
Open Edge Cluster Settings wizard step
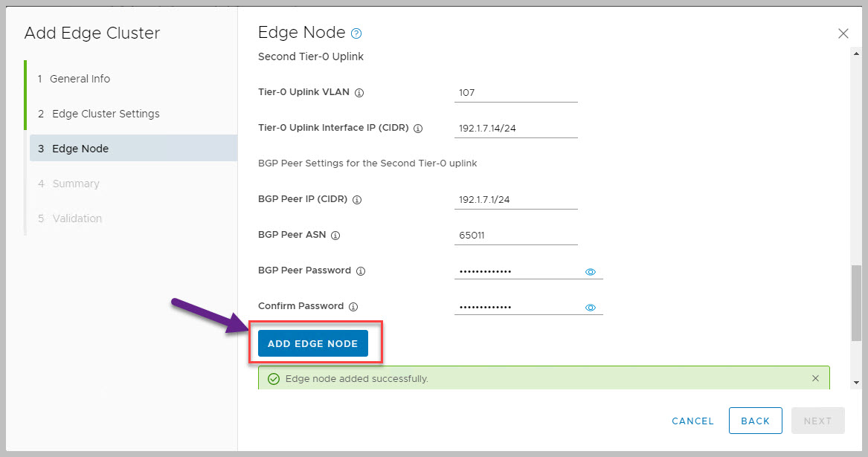[106, 114]
